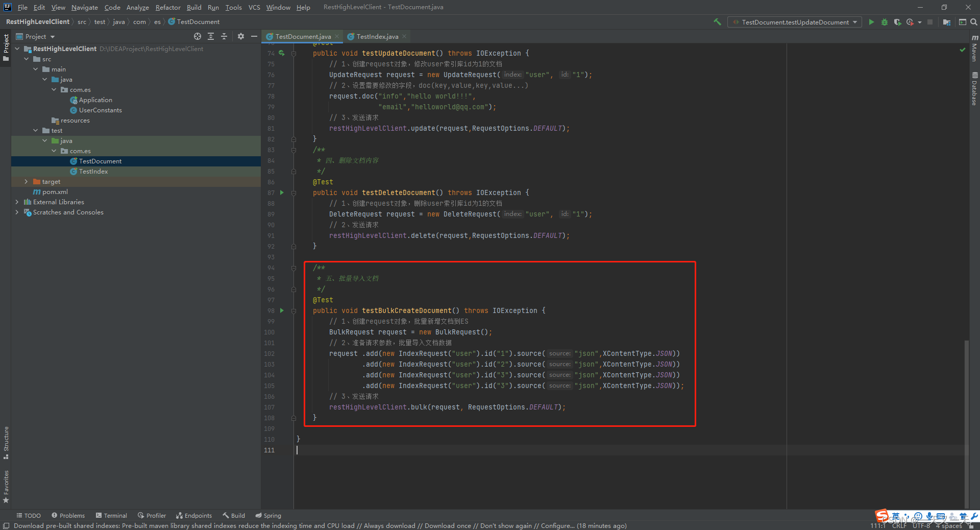
Task: Open the Maven side tool window
Action: tap(974, 49)
